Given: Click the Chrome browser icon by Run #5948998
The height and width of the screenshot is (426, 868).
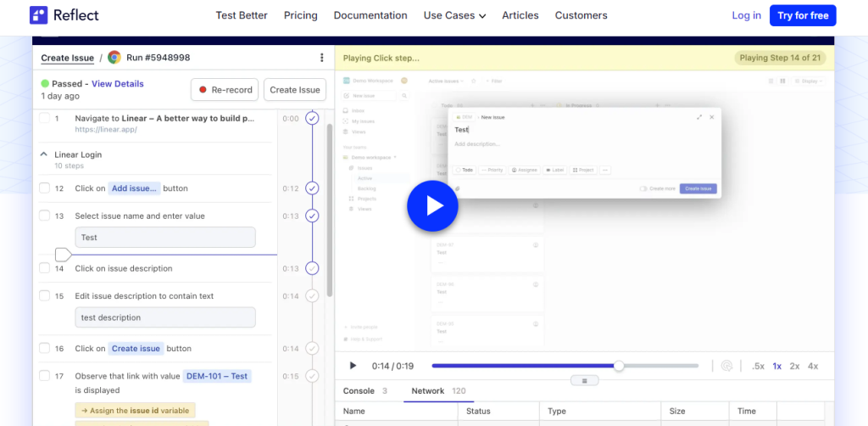Looking at the screenshot, I should pyautogui.click(x=114, y=58).
